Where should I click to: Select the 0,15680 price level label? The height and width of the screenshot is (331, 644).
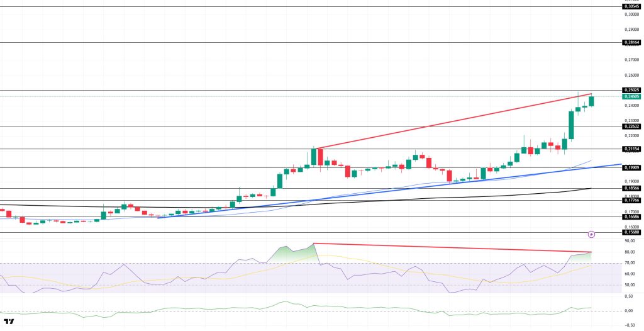coord(631,232)
